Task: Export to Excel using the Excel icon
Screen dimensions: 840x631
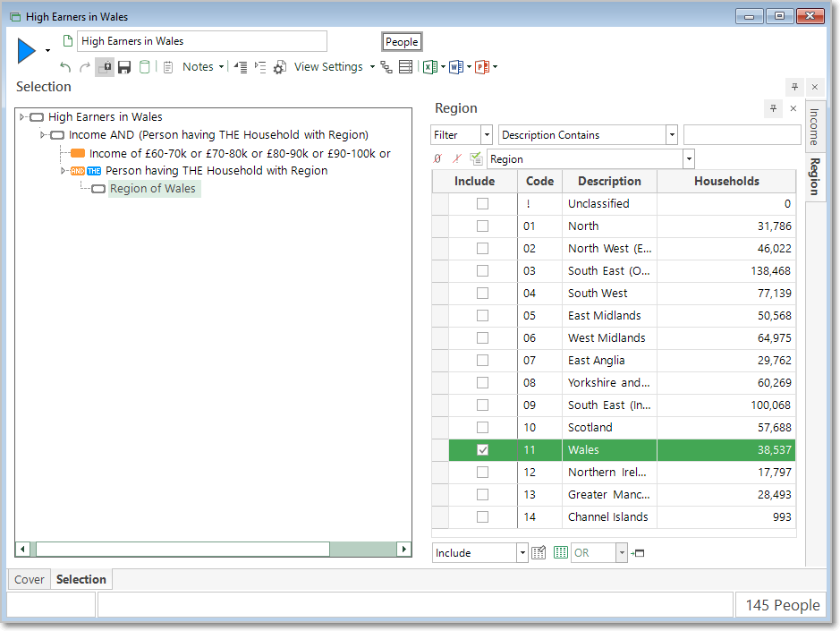Action: pyautogui.click(x=429, y=67)
